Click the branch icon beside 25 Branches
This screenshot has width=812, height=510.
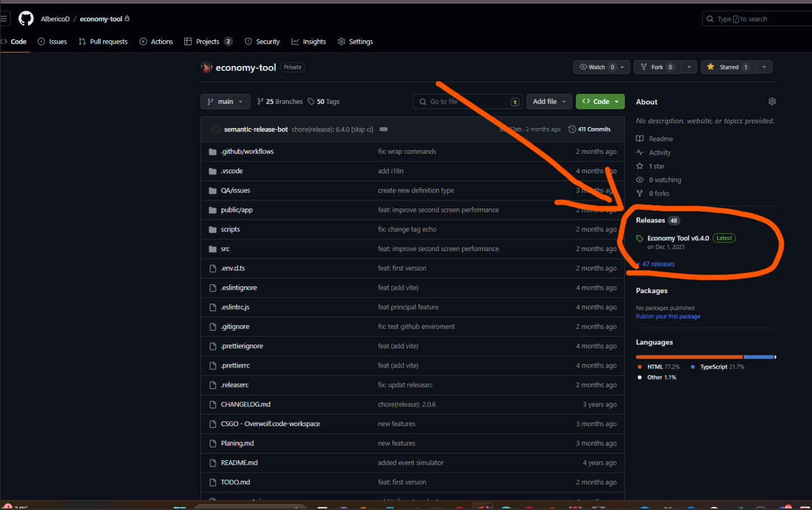click(260, 101)
